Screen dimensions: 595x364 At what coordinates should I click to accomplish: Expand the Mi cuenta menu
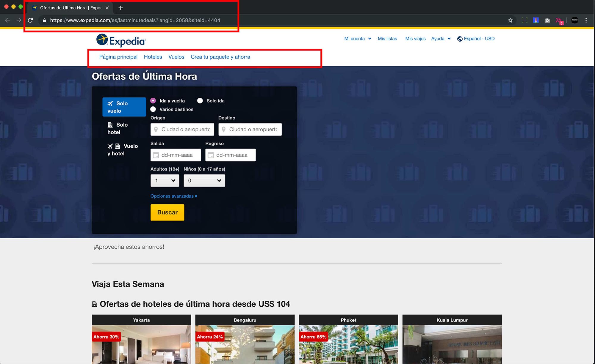pyautogui.click(x=358, y=39)
